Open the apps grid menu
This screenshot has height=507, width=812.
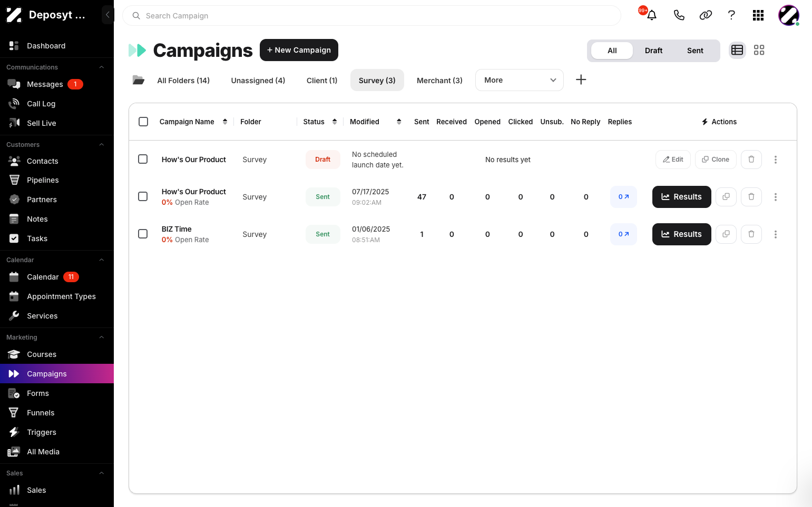[758, 15]
